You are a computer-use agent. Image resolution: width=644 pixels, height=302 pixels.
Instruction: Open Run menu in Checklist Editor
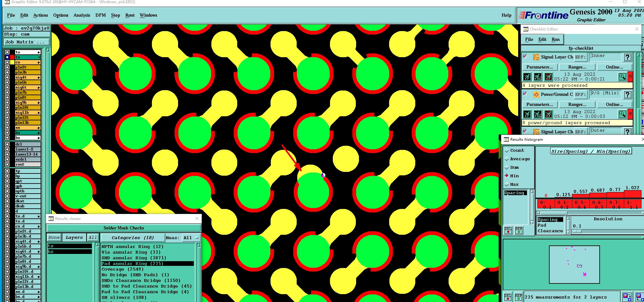(x=556, y=39)
